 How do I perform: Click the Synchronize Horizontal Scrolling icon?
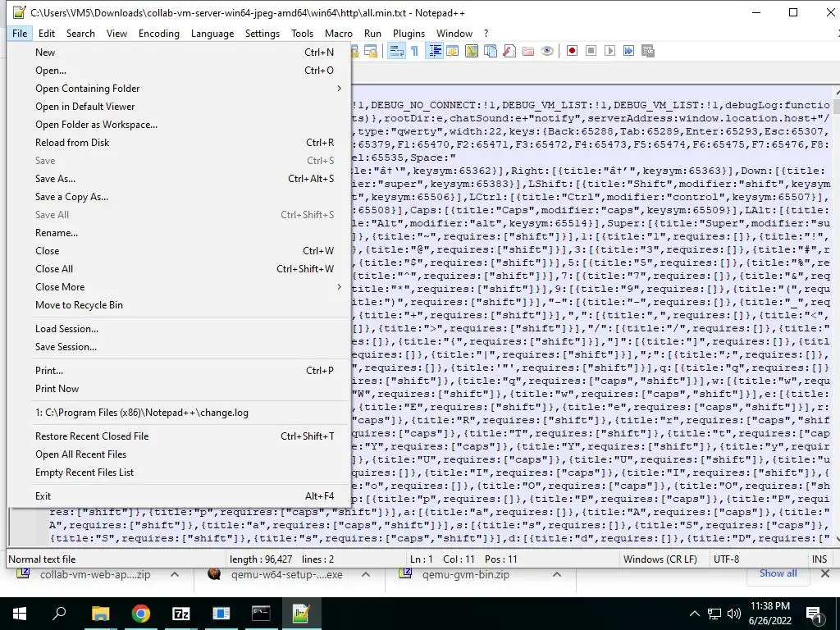tap(370, 51)
